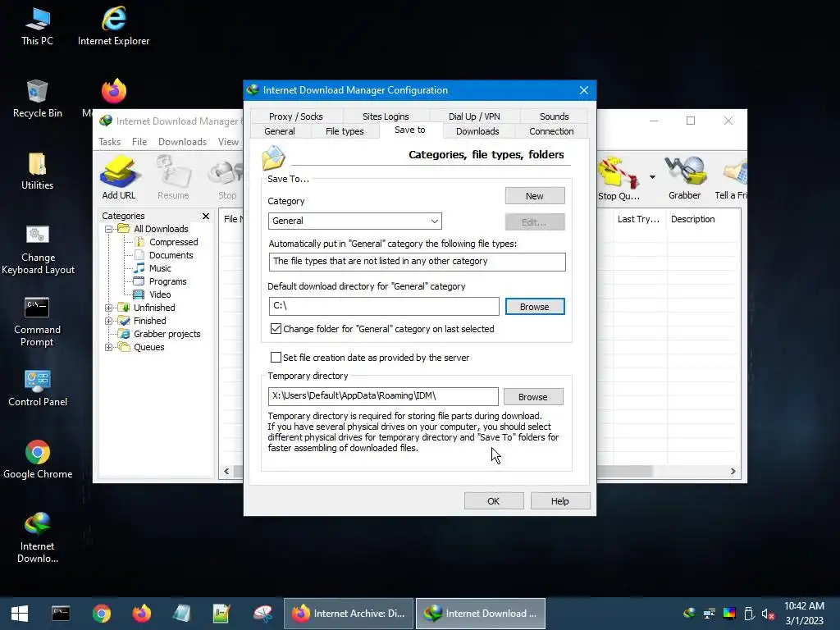Image resolution: width=840 pixels, height=630 pixels.
Task: Open Firefox desktop shortcut
Action: click(113, 91)
